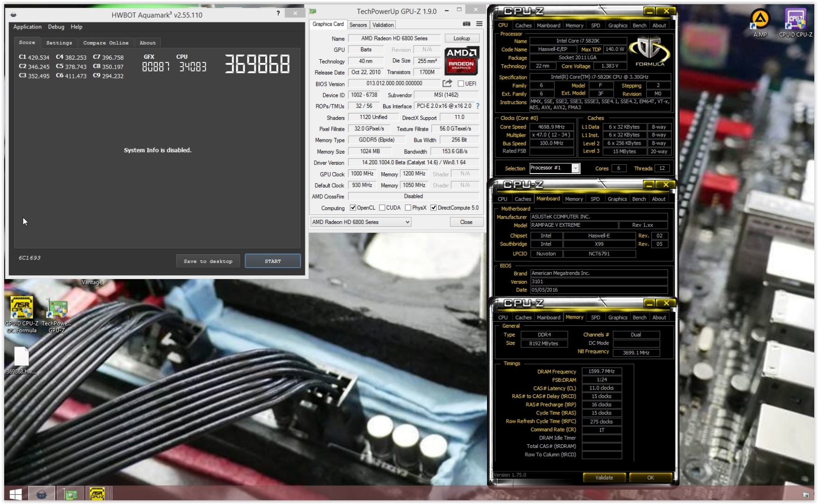
Task: Enable the PhysX checkbox
Action: 408,208
